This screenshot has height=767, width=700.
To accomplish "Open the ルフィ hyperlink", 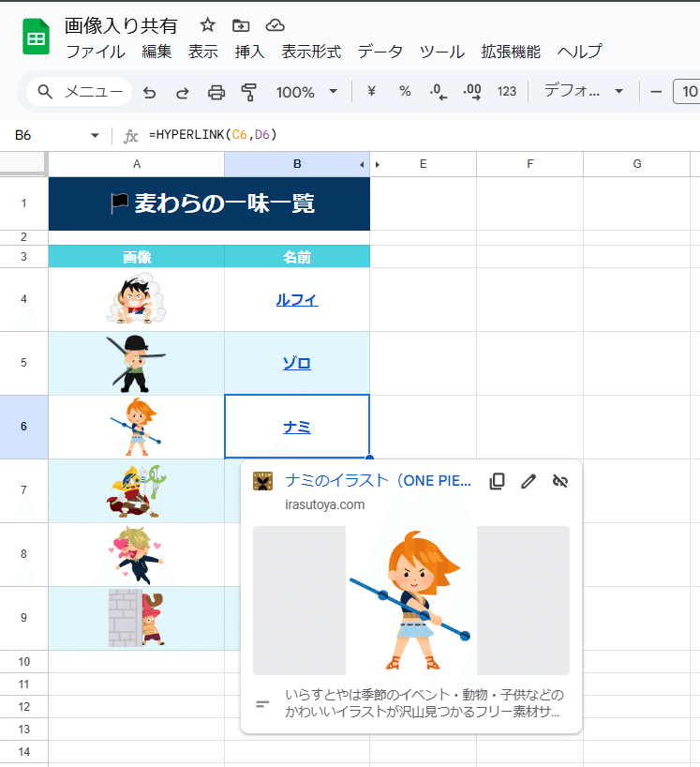I will [297, 299].
